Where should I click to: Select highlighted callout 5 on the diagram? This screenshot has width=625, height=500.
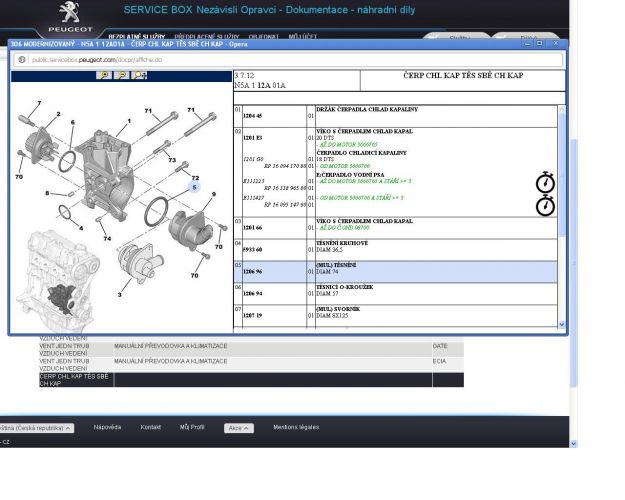coord(194,187)
